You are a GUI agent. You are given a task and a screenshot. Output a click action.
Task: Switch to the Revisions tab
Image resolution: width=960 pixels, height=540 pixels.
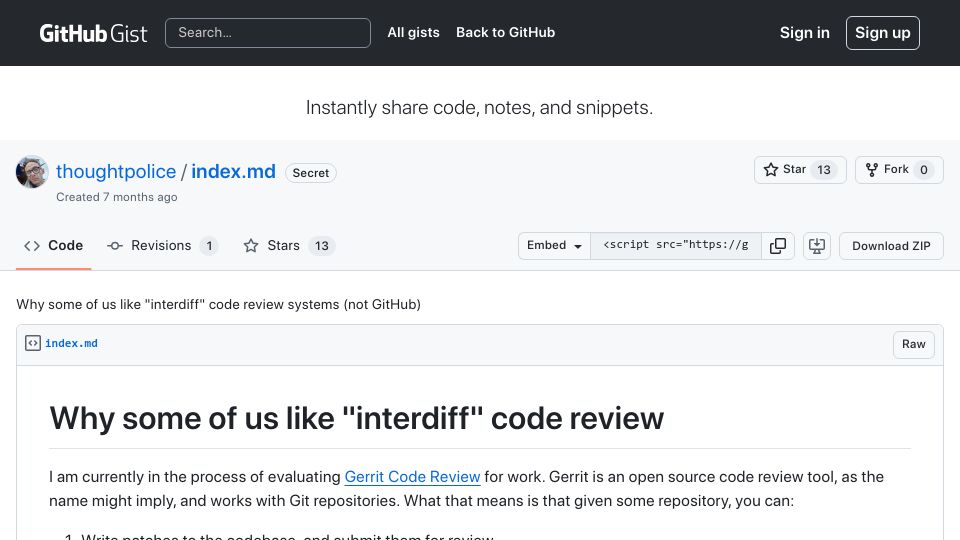[162, 246]
